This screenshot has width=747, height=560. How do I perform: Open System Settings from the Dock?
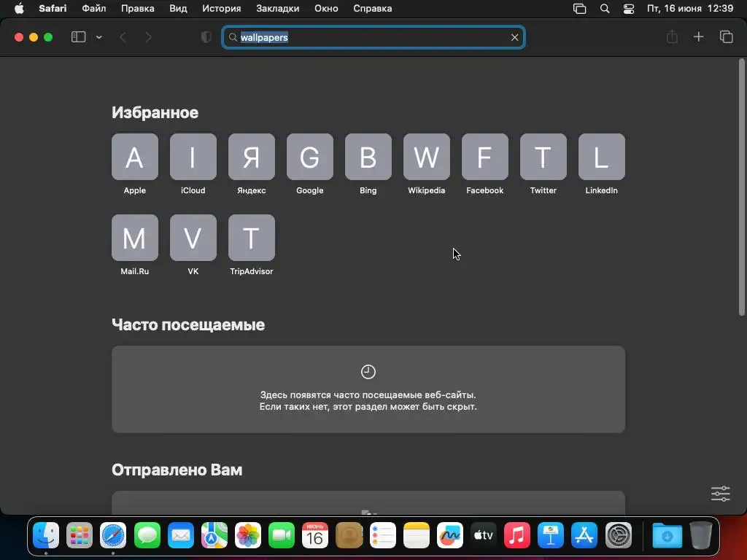[619, 535]
